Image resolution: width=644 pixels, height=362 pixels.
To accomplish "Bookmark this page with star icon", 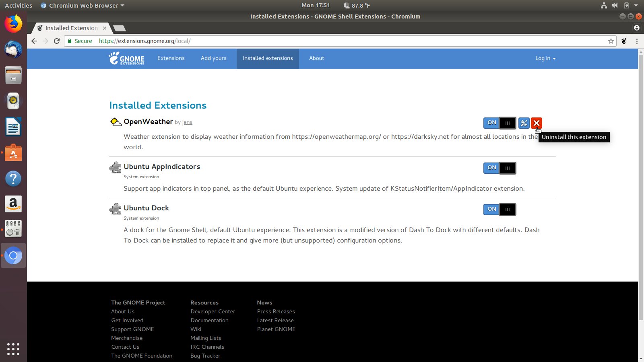I will tap(611, 41).
